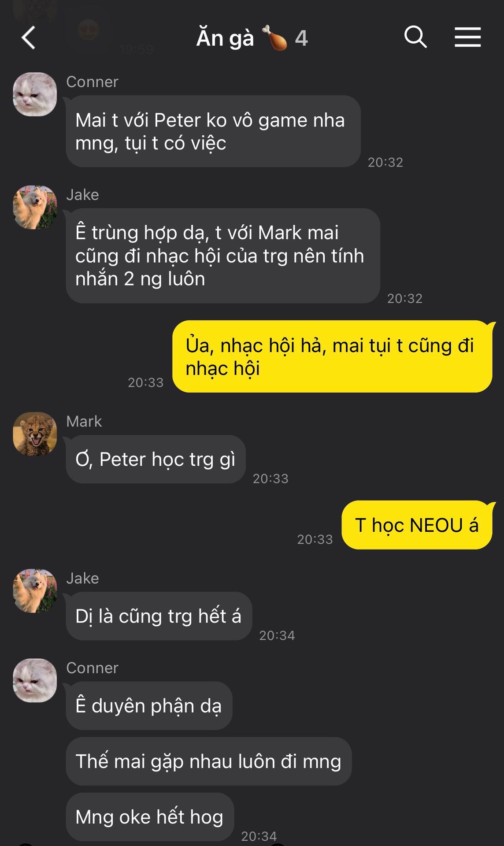Tap Mark's cheetah cub avatar

pos(35,434)
